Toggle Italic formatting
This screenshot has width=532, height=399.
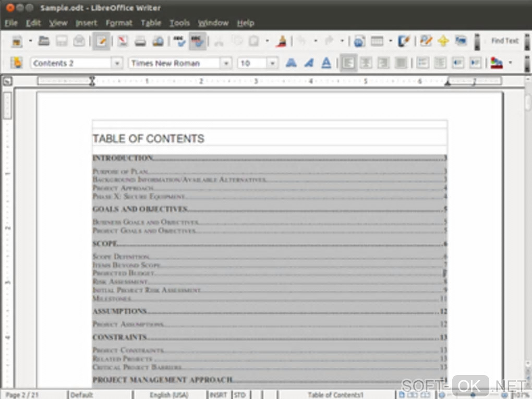(x=308, y=63)
